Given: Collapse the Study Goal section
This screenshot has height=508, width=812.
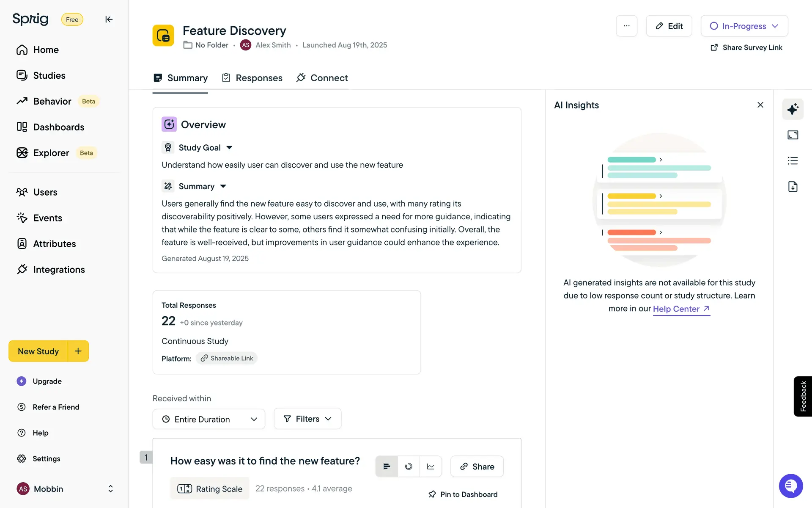Looking at the screenshot, I should [229, 148].
